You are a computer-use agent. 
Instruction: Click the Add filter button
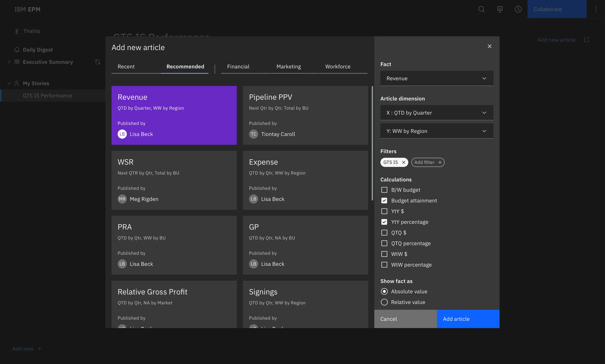[428, 162]
